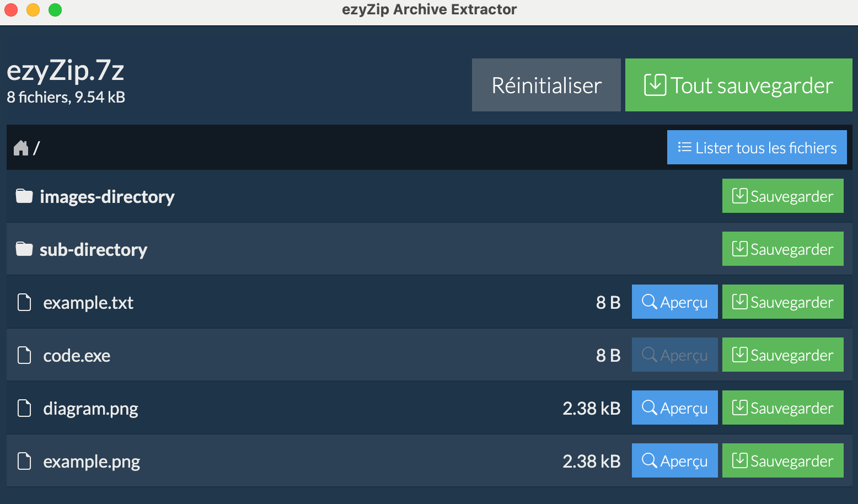
Task: Save the example.png file
Action: (x=783, y=460)
